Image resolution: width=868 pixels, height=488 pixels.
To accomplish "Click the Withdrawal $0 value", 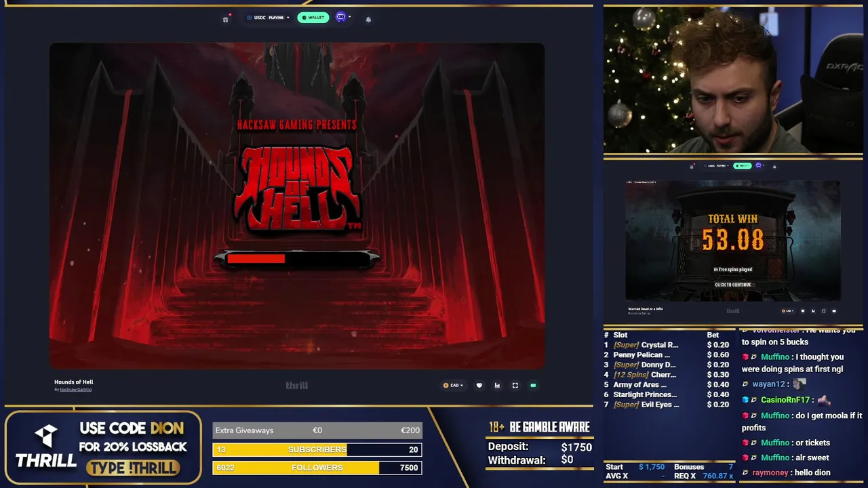I will pyautogui.click(x=567, y=460).
